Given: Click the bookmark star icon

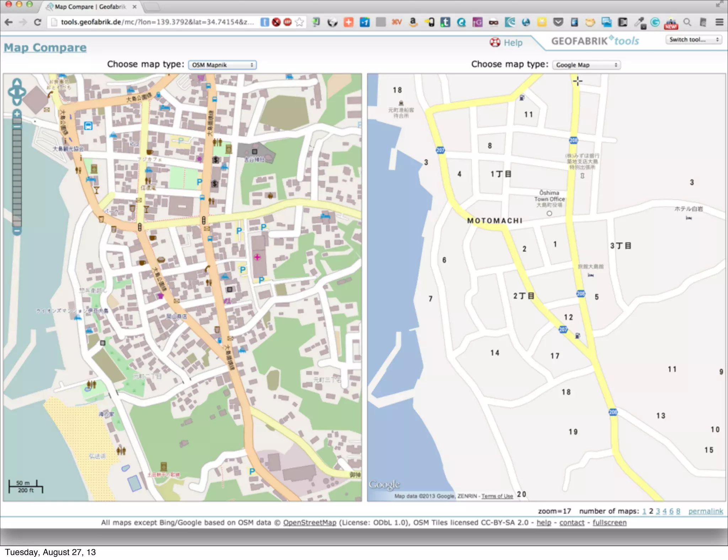Looking at the screenshot, I should (300, 22).
